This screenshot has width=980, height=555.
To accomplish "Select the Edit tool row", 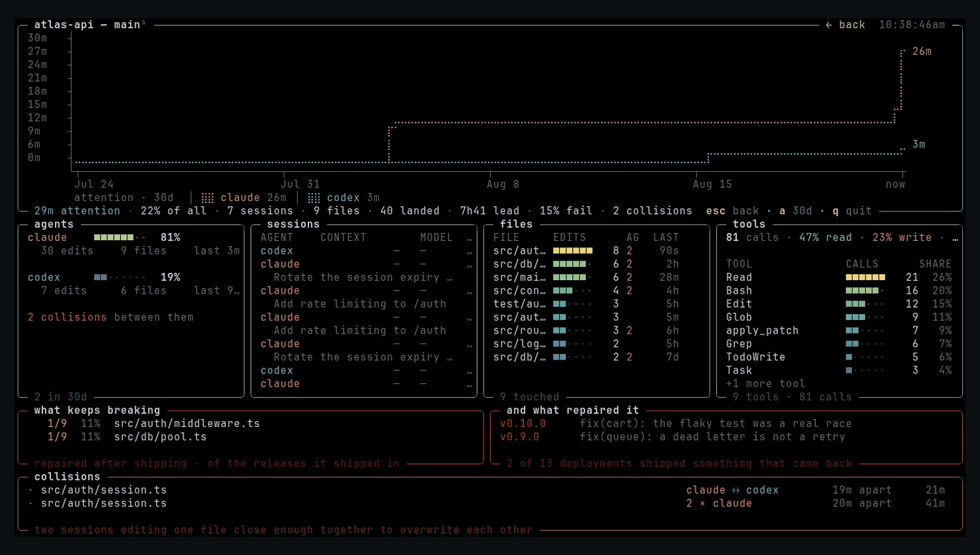I will point(839,304).
